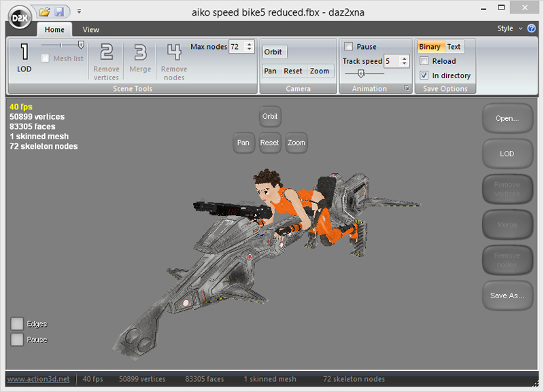Click the viewport Zoom overlay button

point(296,143)
